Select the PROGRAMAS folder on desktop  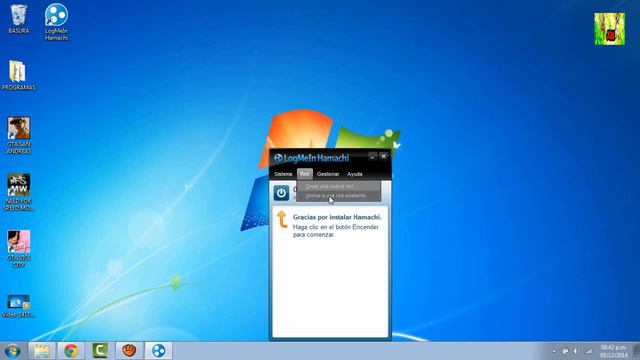(x=18, y=76)
